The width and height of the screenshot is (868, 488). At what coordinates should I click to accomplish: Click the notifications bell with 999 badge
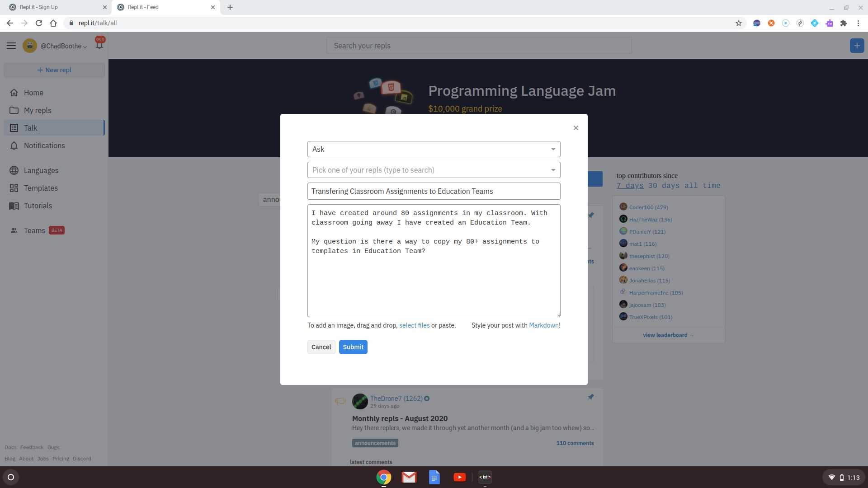[99, 44]
